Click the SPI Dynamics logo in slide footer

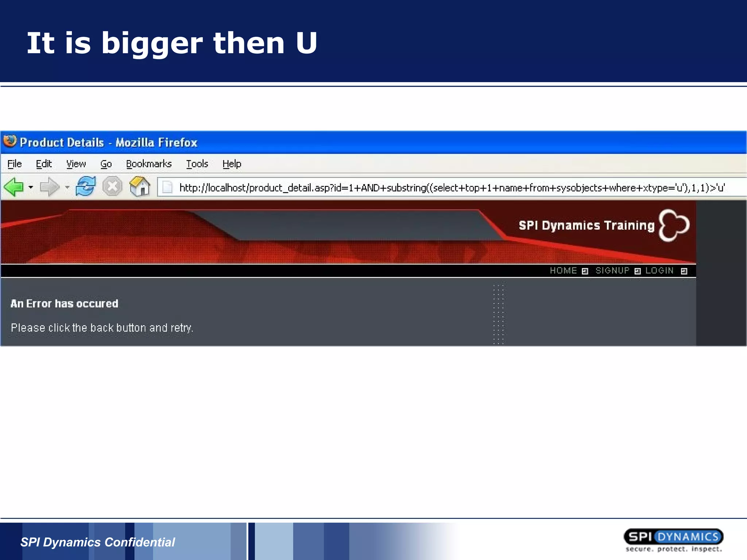(673, 540)
